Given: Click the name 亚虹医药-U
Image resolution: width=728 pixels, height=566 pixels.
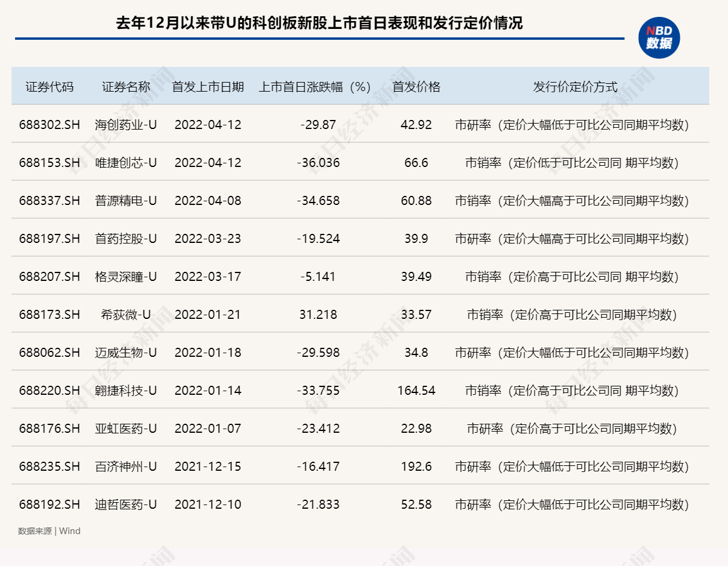Looking at the screenshot, I should (126, 429).
